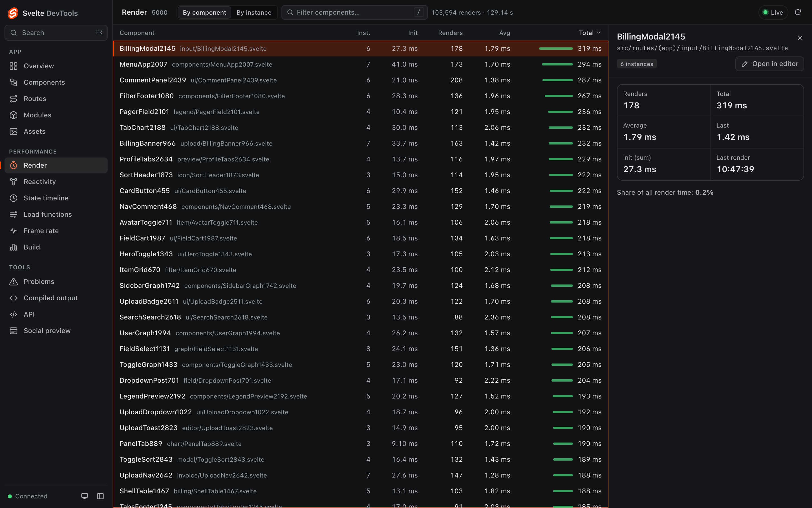812x508 pixels.
Task: Sort by the Avg column header
Action: coord(505,32)
